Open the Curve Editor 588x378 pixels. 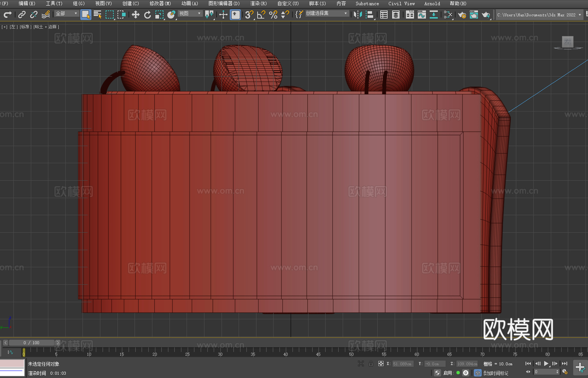[422, 14]
